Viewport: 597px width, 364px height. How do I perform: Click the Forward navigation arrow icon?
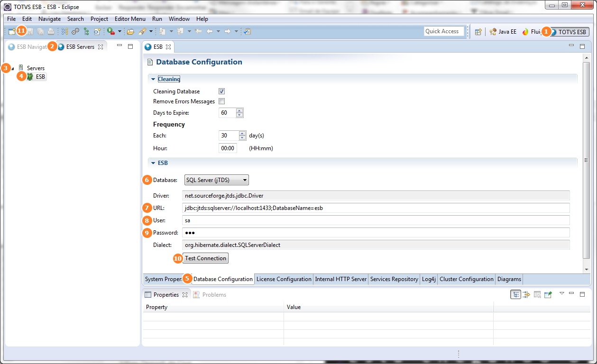pos(227,32)
